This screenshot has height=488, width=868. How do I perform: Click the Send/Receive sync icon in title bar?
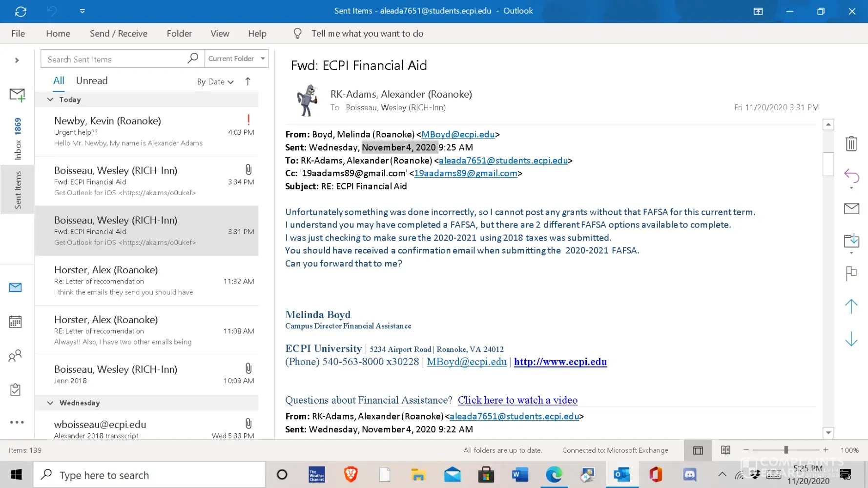(x=21, y=11)
